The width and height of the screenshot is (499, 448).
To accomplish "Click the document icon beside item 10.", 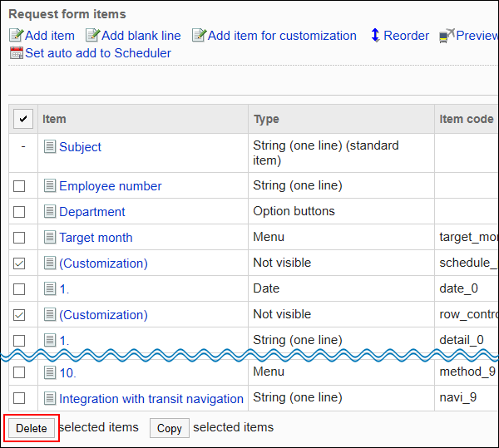I will point(50,372).
